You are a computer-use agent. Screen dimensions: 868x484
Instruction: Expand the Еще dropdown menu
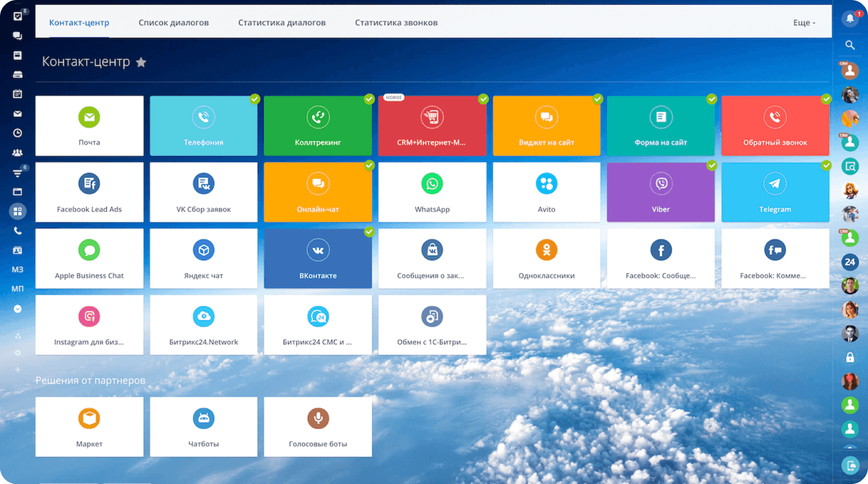coord(804,23)
